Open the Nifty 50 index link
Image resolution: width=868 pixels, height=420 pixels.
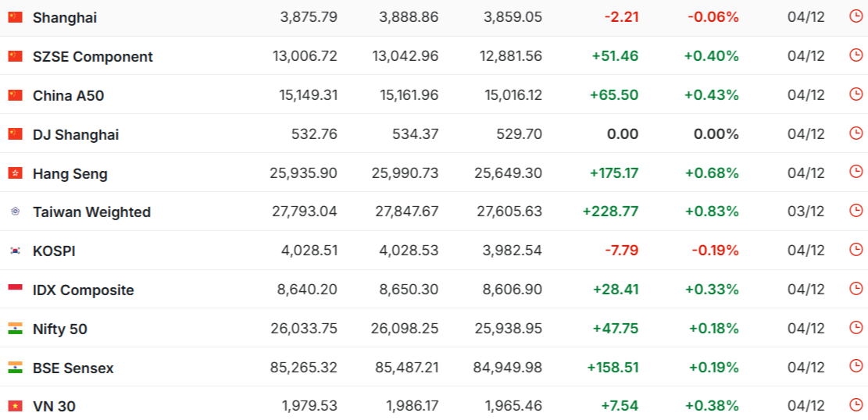[59, 329]
